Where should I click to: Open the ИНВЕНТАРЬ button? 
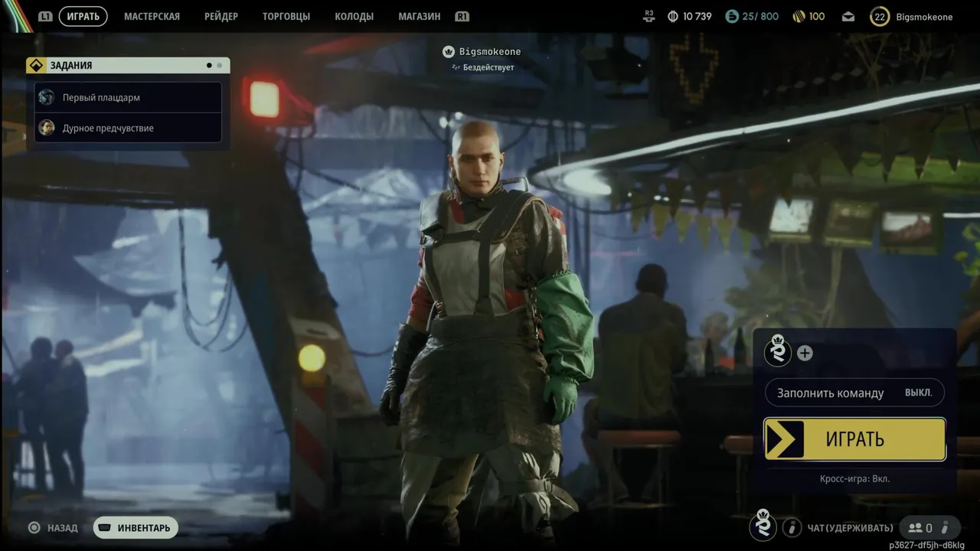[x=136, y=528]
